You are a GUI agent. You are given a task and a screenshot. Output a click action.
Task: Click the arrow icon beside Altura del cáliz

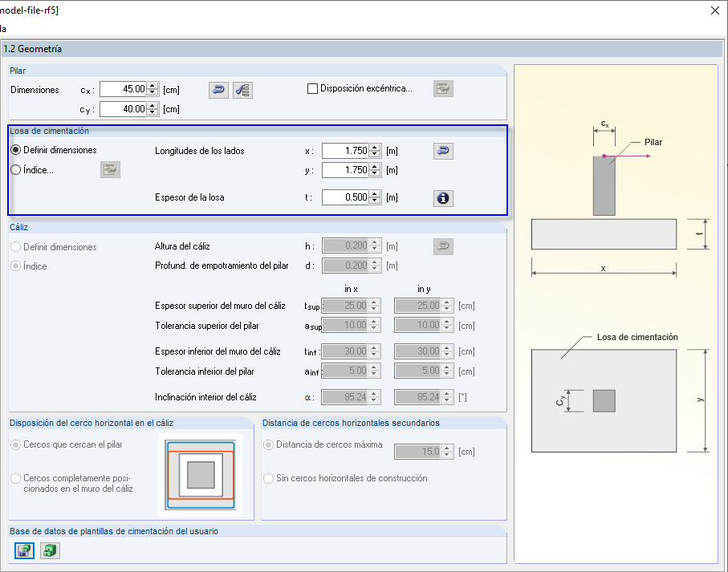pyautogui.click(x=443, y=246)
